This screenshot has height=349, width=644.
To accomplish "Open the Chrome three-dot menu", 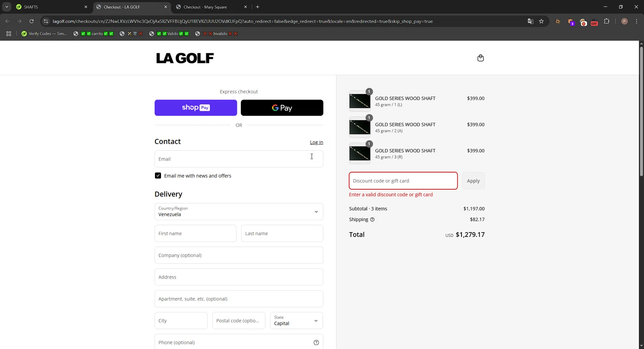I will pos(636,21).
